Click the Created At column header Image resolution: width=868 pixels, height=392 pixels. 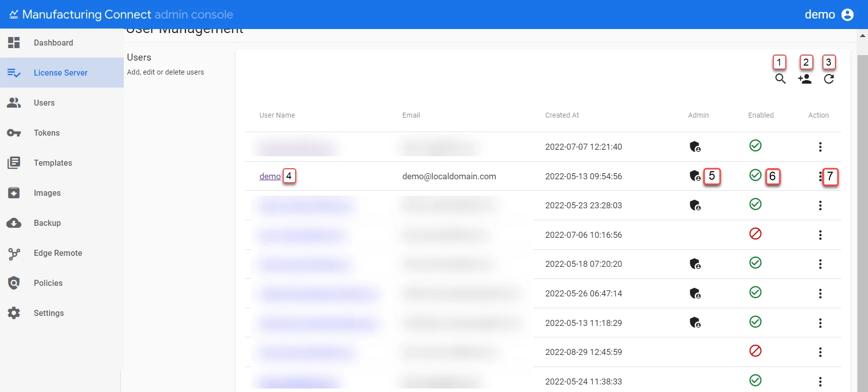pyautogui.click(x=562, y=115)
